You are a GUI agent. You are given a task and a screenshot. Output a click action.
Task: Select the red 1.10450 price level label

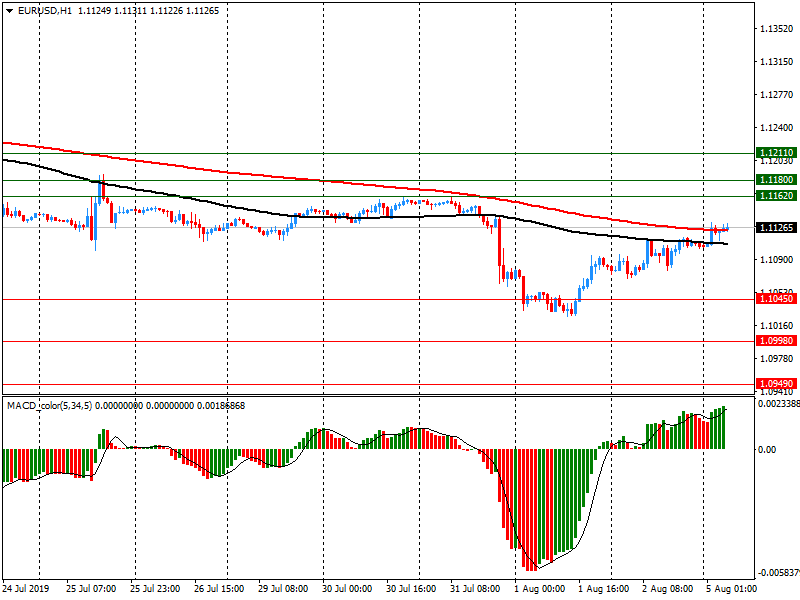click(777, 298)
